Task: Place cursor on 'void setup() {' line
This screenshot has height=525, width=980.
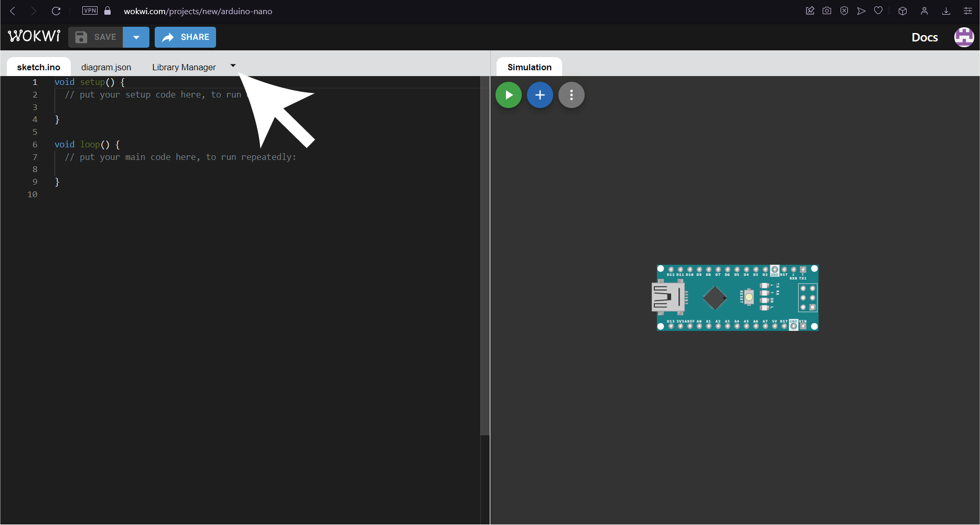Action: (90, 82)
